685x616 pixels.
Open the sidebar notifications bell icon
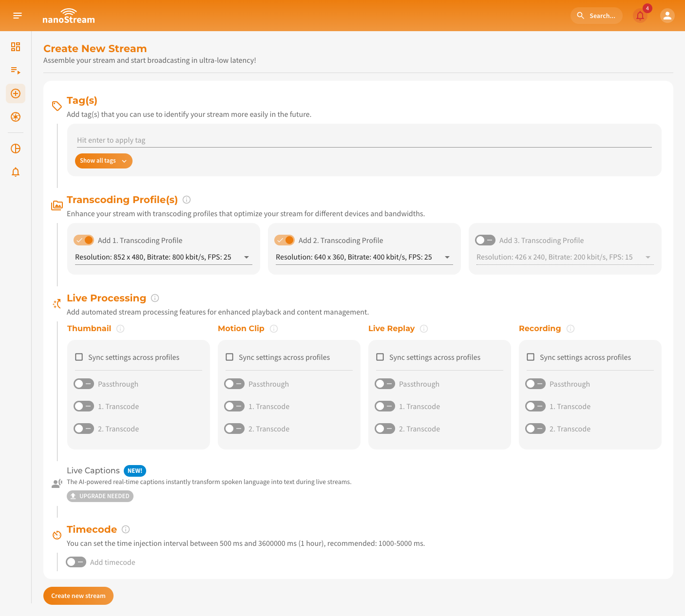15,172
